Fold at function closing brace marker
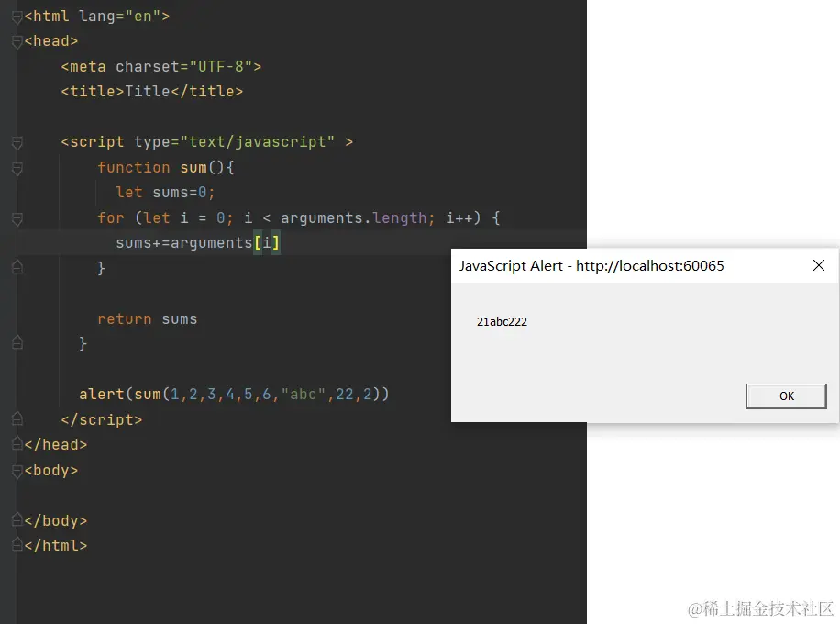The width and height of the screenshot is (840, 624). [17, 342]
